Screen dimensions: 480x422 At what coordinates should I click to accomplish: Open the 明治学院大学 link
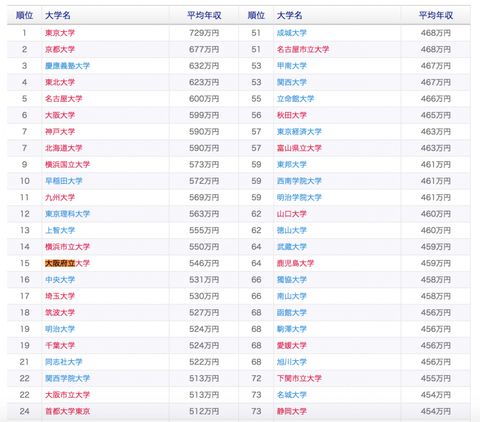(x=299, y=197)
